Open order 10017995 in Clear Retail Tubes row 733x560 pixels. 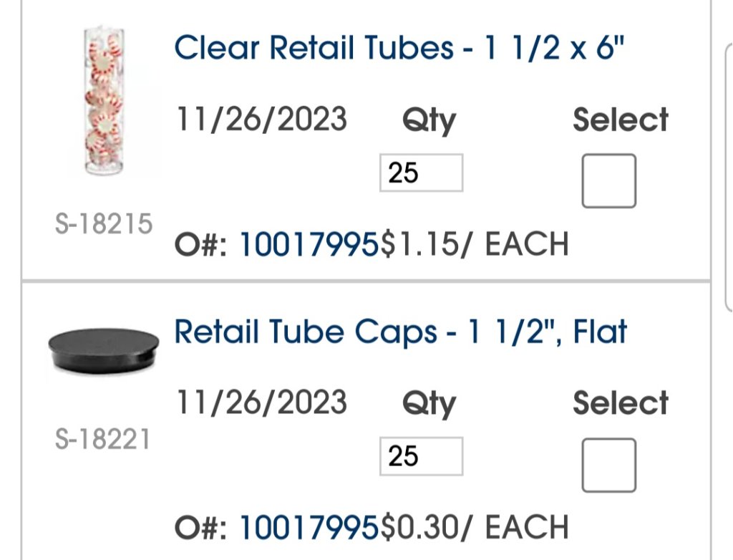tap(308, 245)
